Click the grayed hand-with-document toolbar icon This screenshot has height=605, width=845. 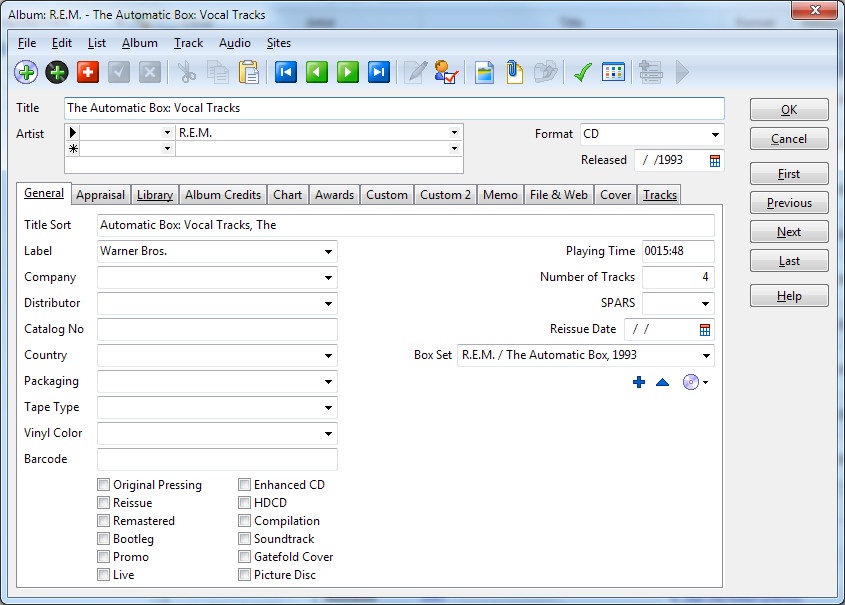(x=545, y=72)
